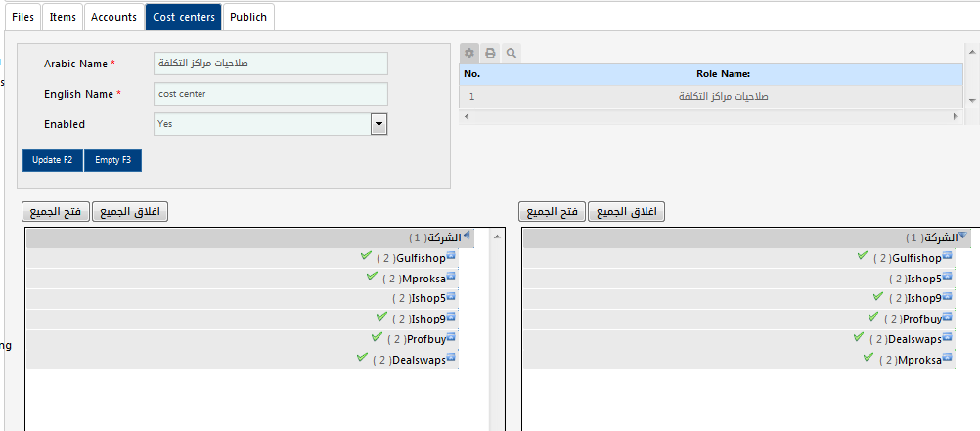
Task: Click the blue icon beside Dealswaps in right tree
Action: pos(948,338)
